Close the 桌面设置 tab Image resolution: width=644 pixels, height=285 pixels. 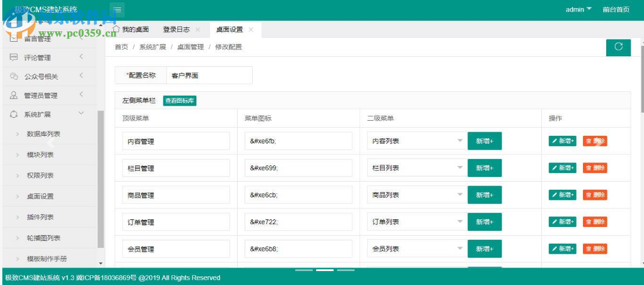[x=251, y=30]
